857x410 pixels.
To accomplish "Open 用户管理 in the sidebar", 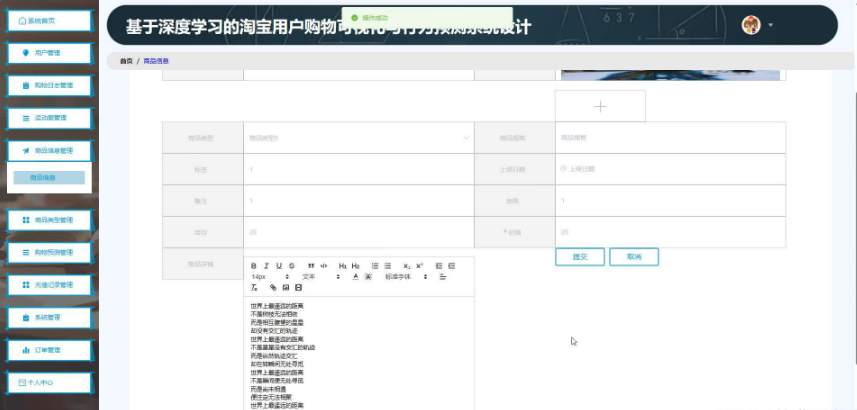I will click(49, 53).
